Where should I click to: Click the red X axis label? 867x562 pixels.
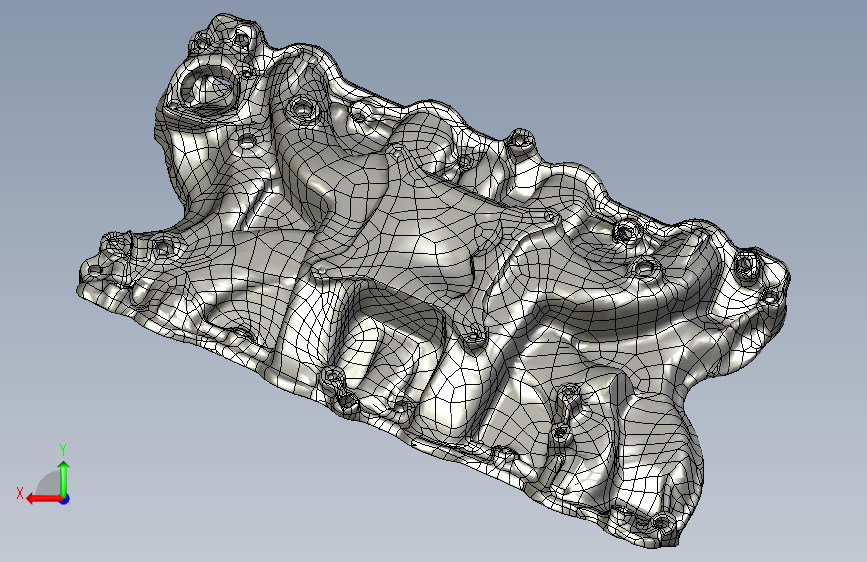pos(20,493)
